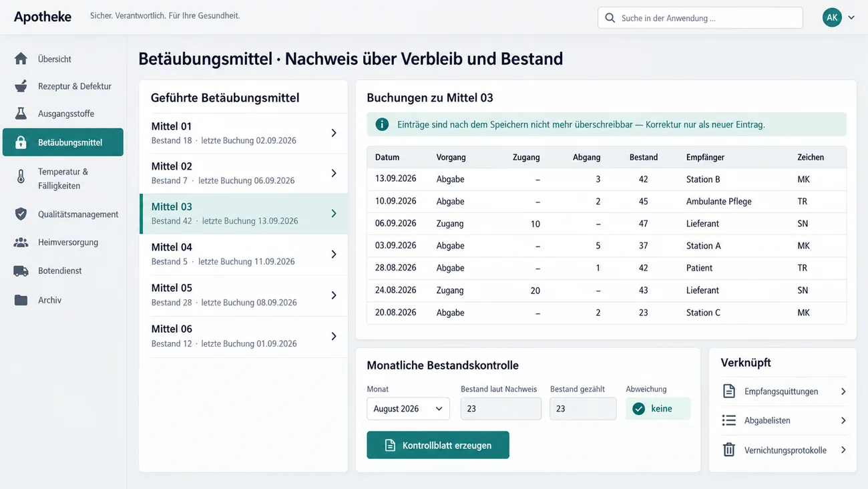Expand Mittel 04 via its chevron
The width and height of the screenshot is (868, 489).
(x=334, y=254)
